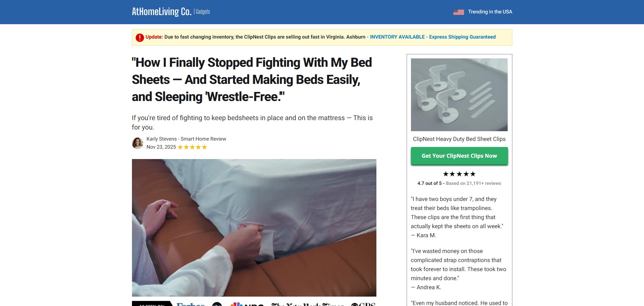Screen dimensions: 644x306
Task: Click Trending in the USA text
Action: point(490,12)
